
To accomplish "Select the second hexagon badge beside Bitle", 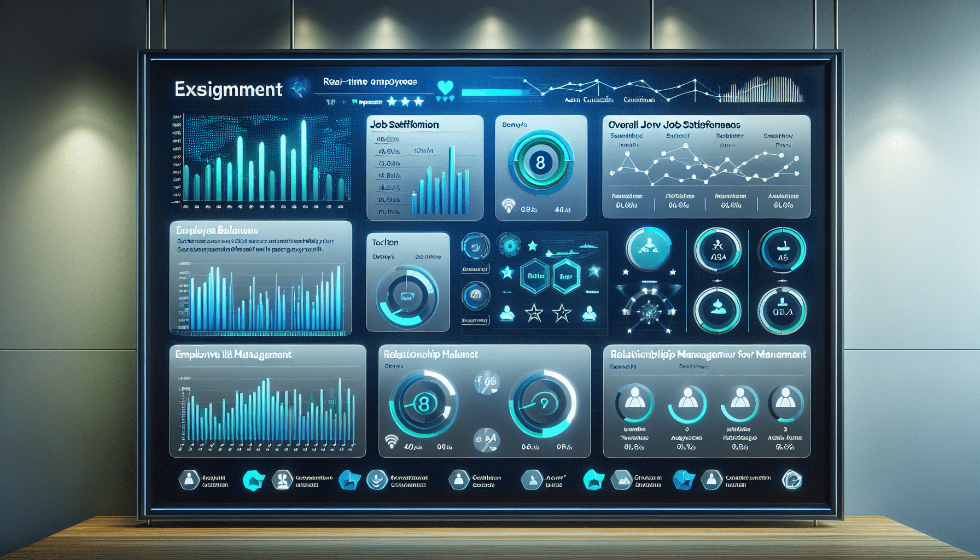I will (x=566, y=276).
